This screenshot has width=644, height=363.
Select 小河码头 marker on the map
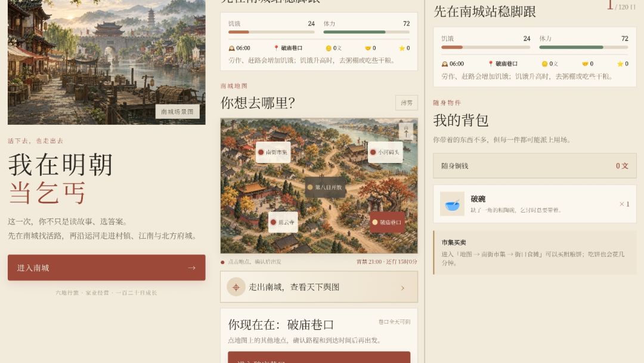(x=385, y=152)
